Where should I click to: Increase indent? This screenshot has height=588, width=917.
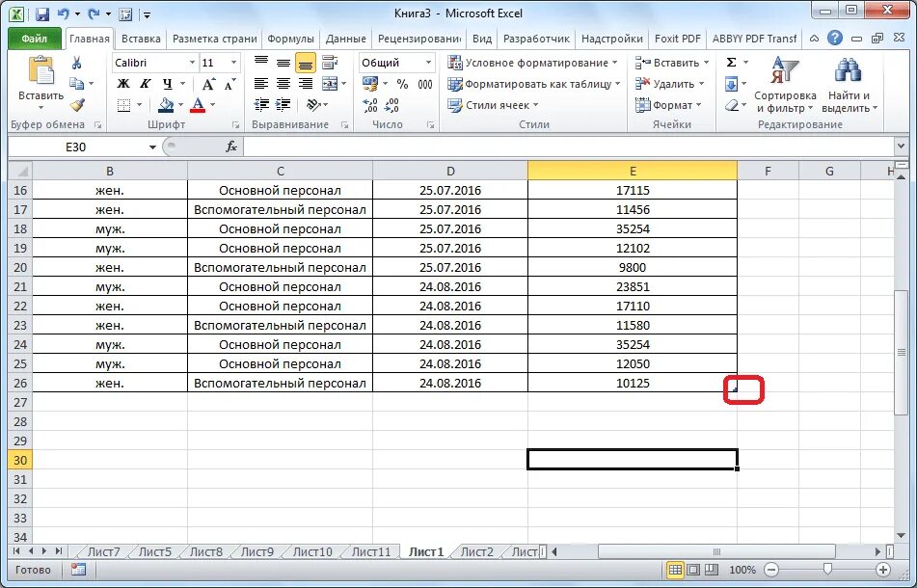pyautogui.click(x=283, y=105)
